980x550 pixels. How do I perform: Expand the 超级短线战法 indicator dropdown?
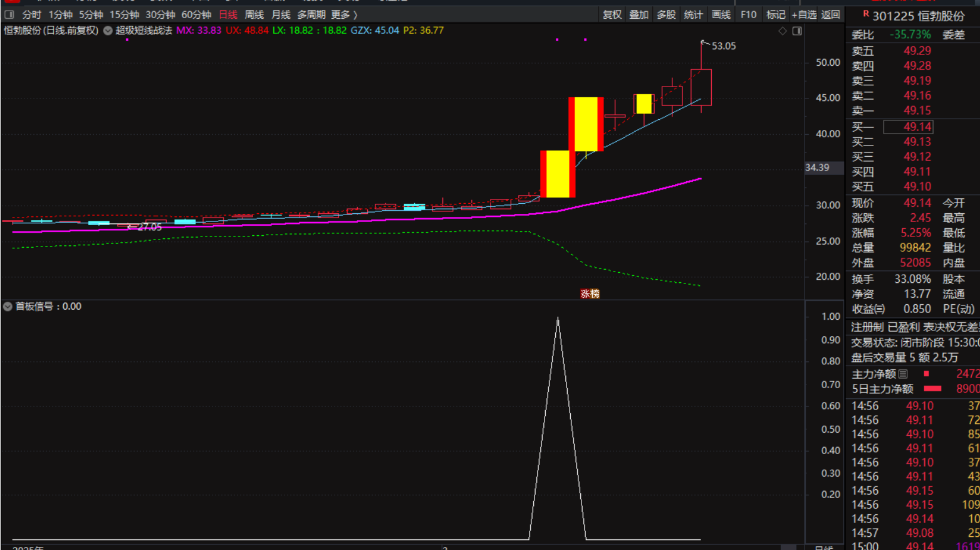108,30
